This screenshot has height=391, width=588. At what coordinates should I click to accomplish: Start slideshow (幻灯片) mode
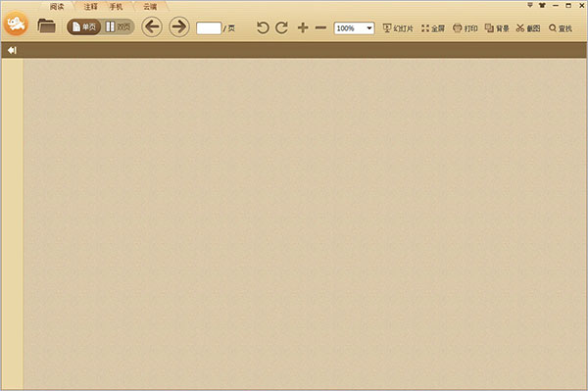(398, 28)
